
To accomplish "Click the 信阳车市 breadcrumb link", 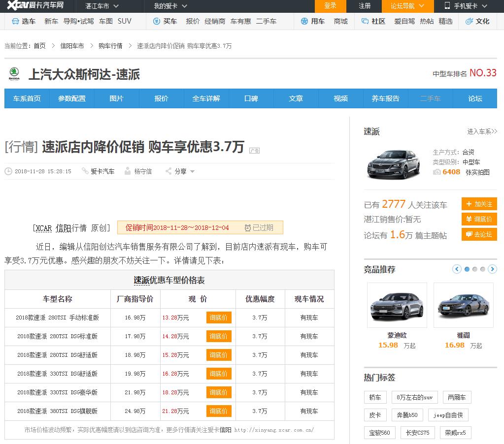I will pyautogui.click(x=72, y=46).
